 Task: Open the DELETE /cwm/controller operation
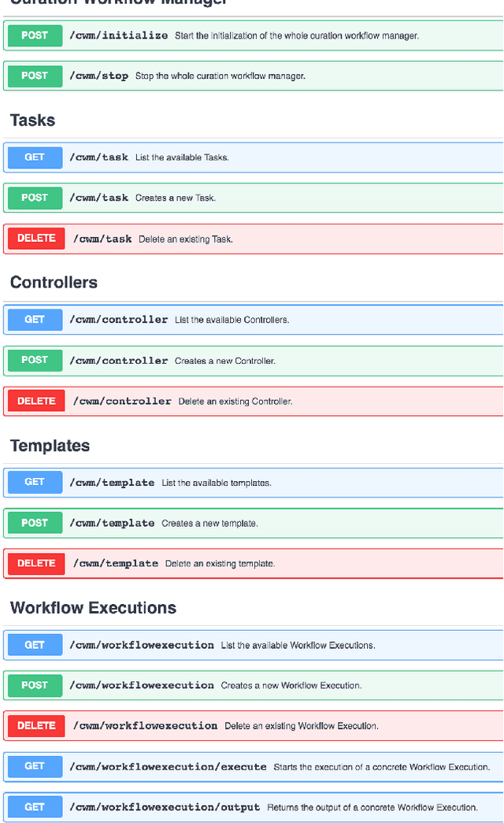(236, 401)
